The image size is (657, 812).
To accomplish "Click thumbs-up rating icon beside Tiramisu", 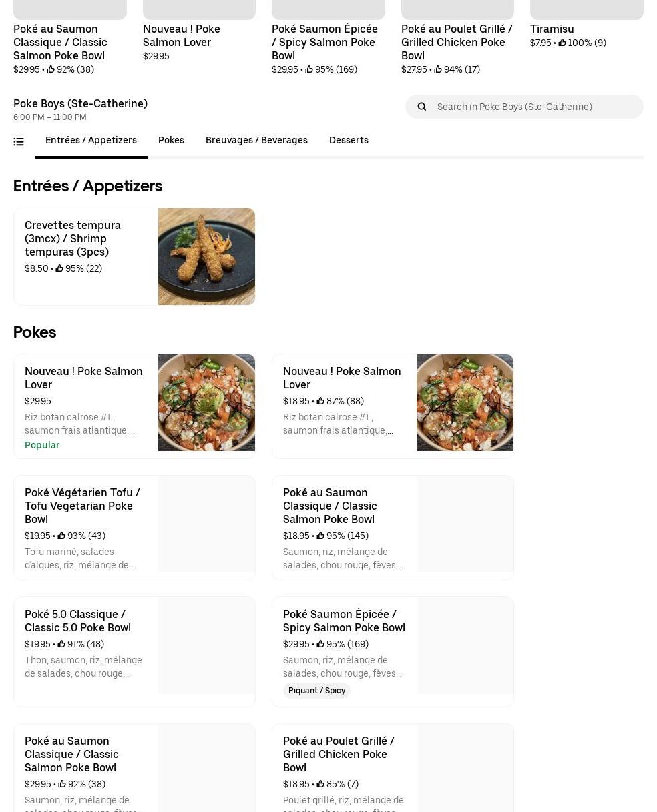I will 562,43.
